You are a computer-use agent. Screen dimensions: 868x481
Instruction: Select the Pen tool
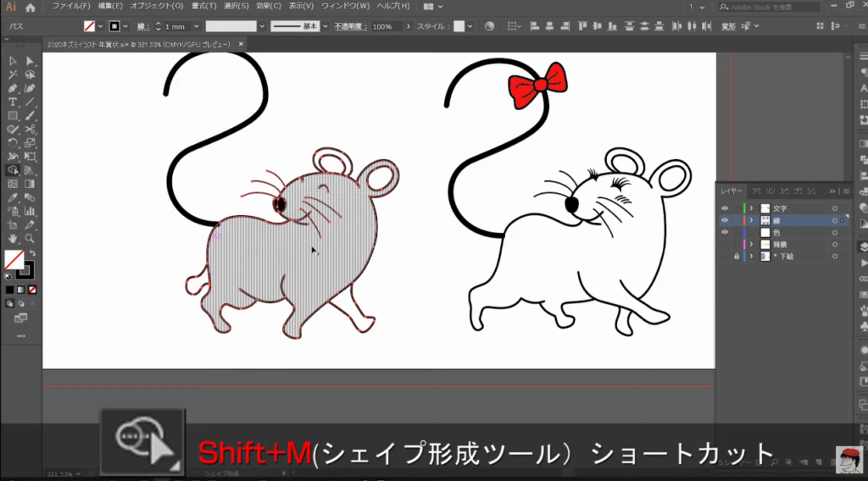click(x=12, y=88)
